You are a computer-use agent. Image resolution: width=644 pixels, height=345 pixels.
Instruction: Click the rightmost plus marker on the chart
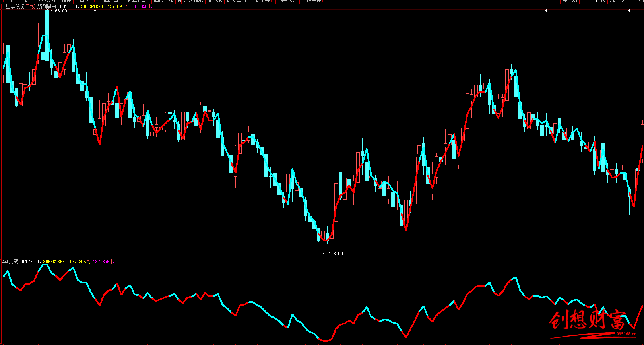click(x=629, y=10)
